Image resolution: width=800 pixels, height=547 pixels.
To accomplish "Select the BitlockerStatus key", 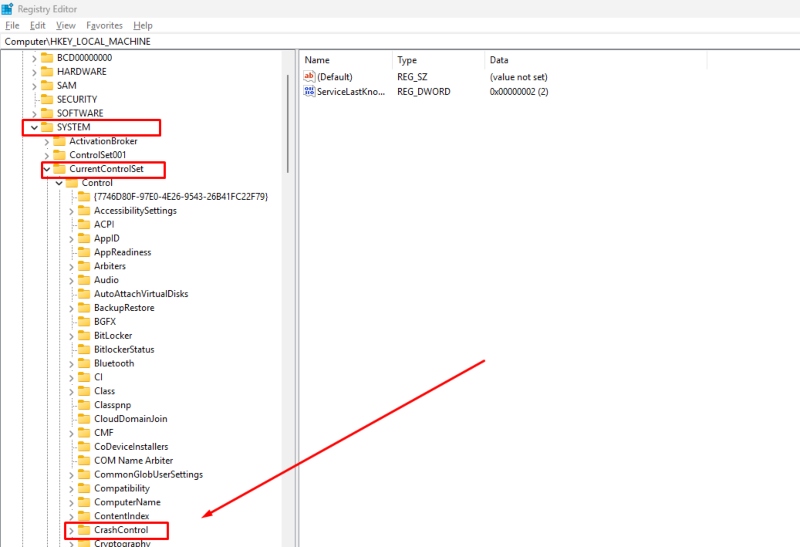I will pos(124,349).
